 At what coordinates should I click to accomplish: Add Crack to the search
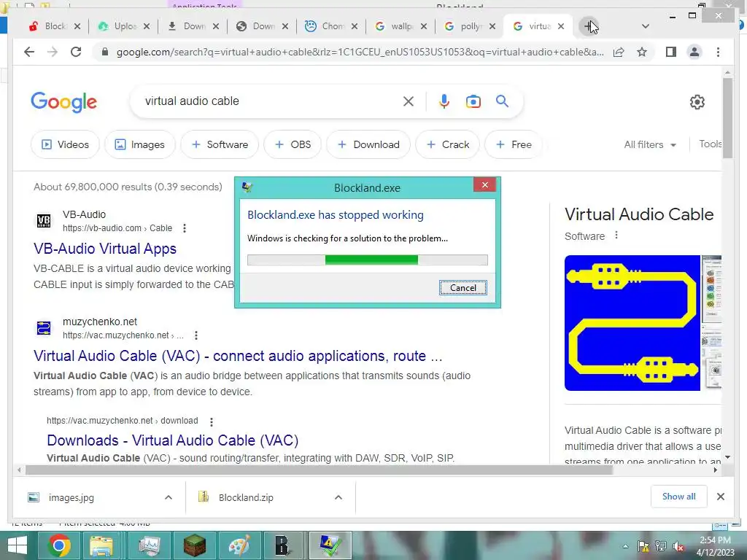pyautogui.click(x=448, y=144)
